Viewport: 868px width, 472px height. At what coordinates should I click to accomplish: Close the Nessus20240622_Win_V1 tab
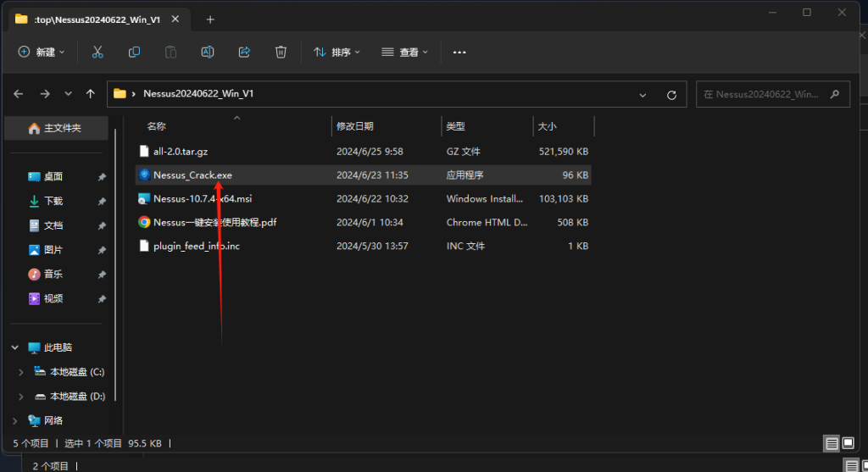coord(175,19)
